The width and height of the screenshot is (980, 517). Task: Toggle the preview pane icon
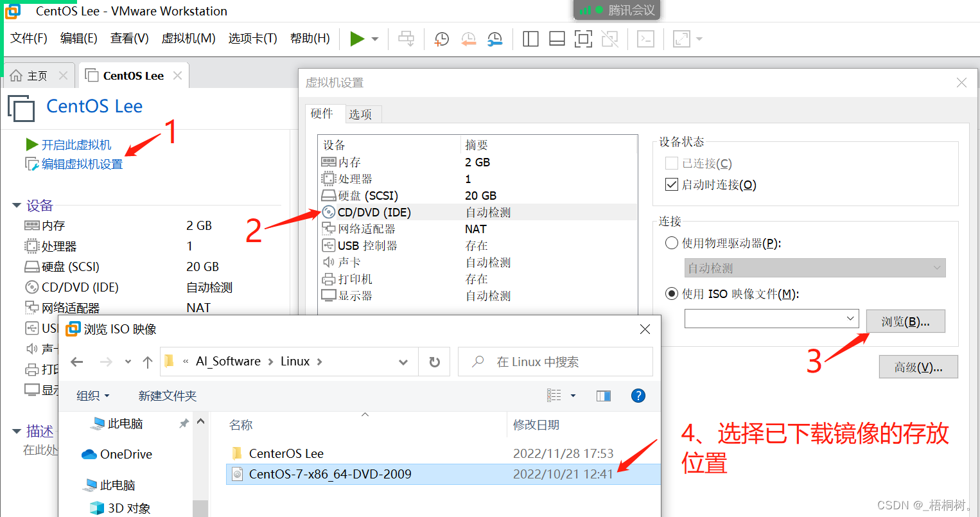pos(604,396)
